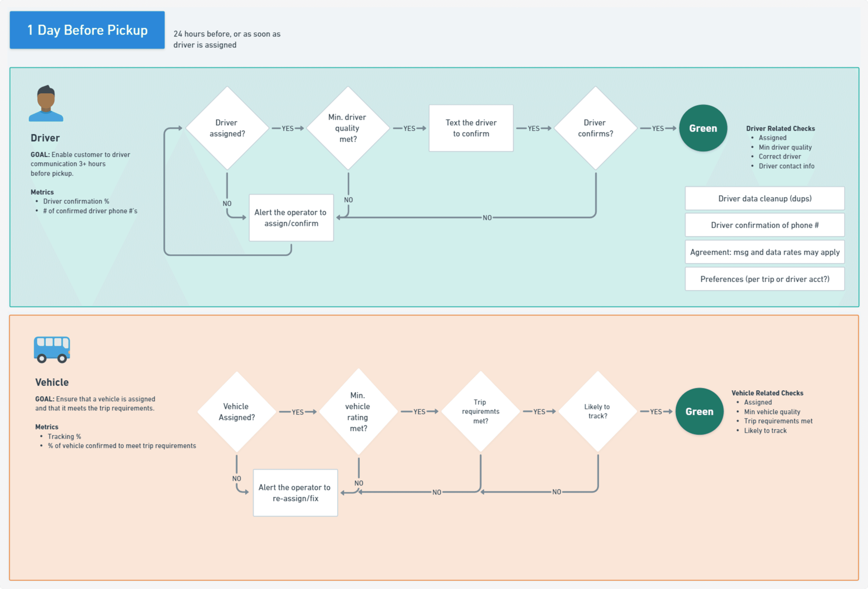The height and width of the screenshot is (589, 868).
Task: Select the "Trip requiremnts met?" diamond
Action: pyautogui.click(x=480, y=412)
